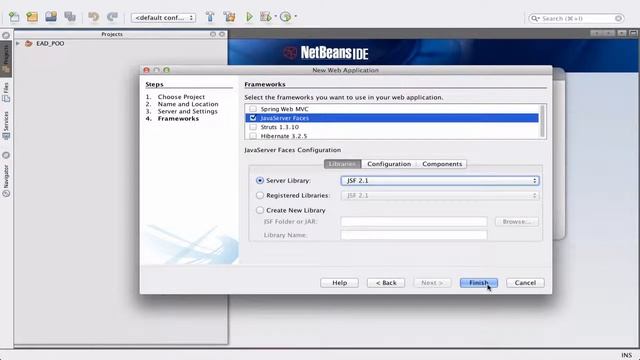
Task: Click the INS status bar indicator
Action: pos(627,355)
